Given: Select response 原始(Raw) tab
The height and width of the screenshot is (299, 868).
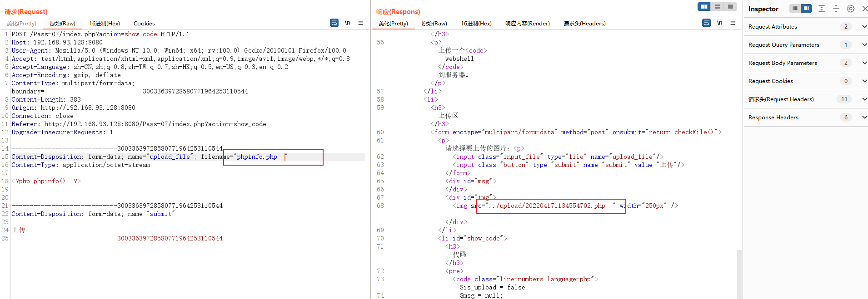Looking at the screenshot, I should click(434, 23).
